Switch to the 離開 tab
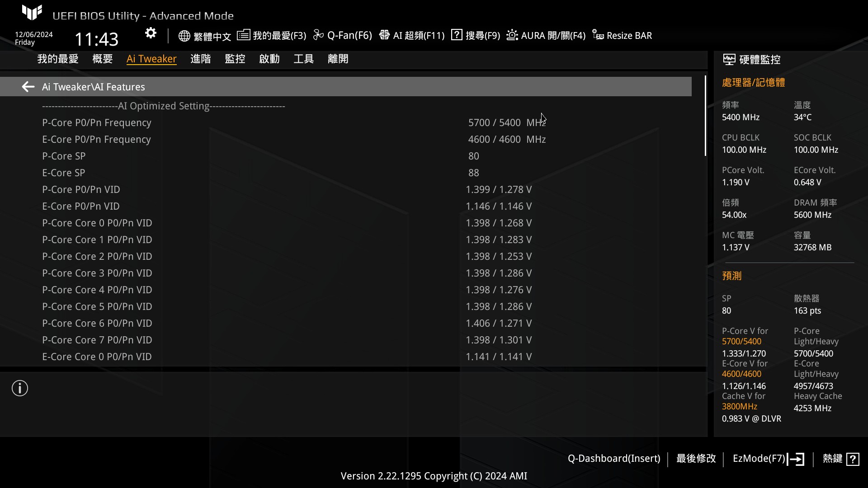Viewport: 868px width, 488px height. [x=338, y=59]
